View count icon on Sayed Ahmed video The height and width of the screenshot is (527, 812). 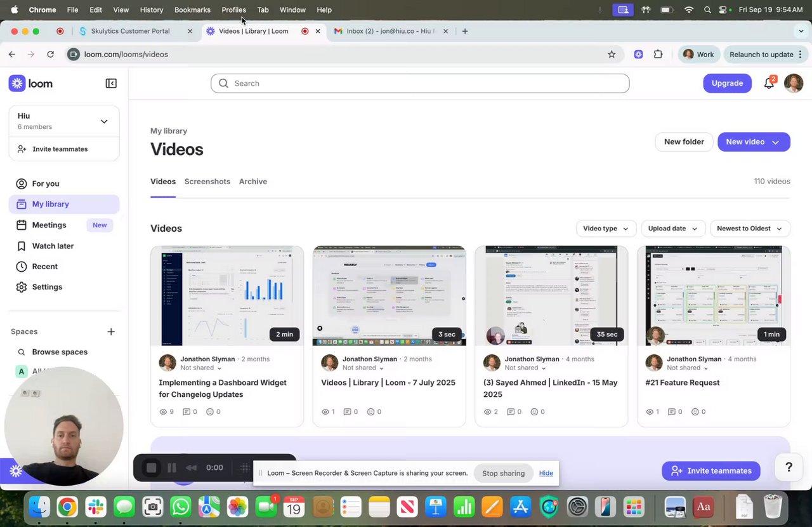(x=487, y=411)
